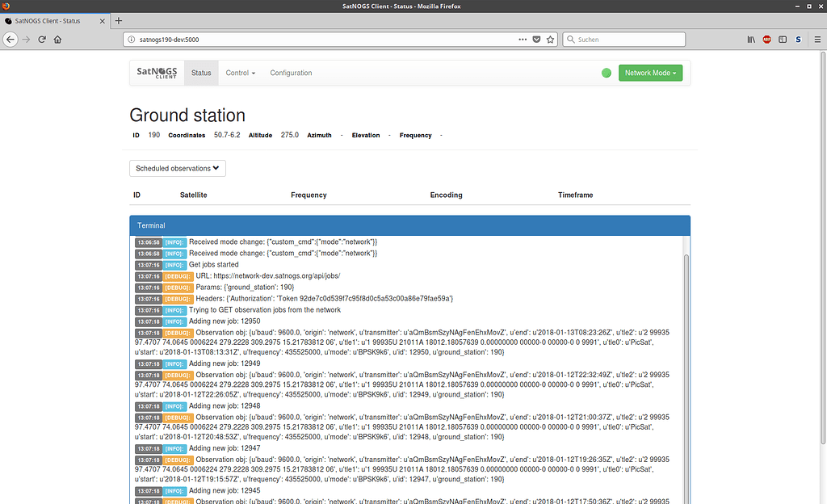Expand the Control dropdown menu

pos(240,73)
